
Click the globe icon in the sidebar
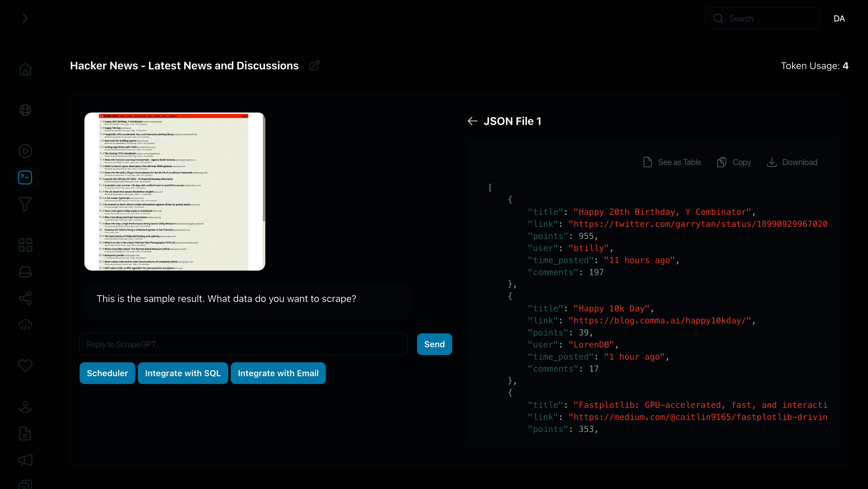click(25, 110)
